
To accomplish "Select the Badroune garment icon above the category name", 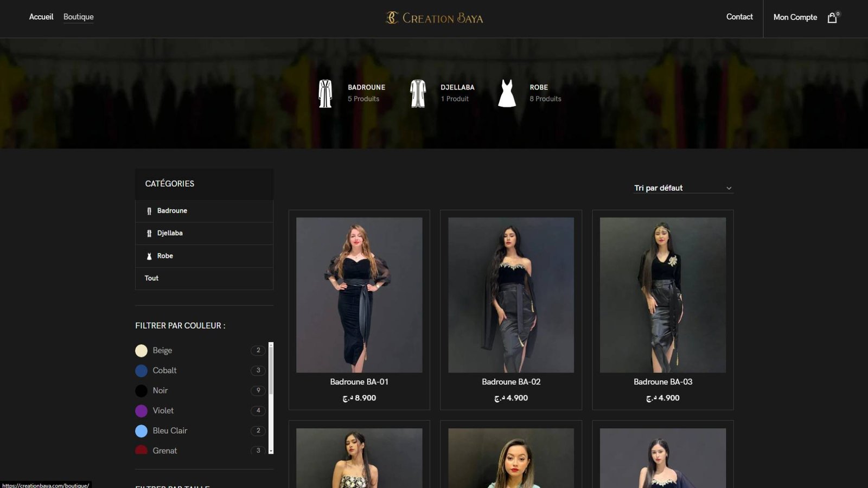I will 325,92.
